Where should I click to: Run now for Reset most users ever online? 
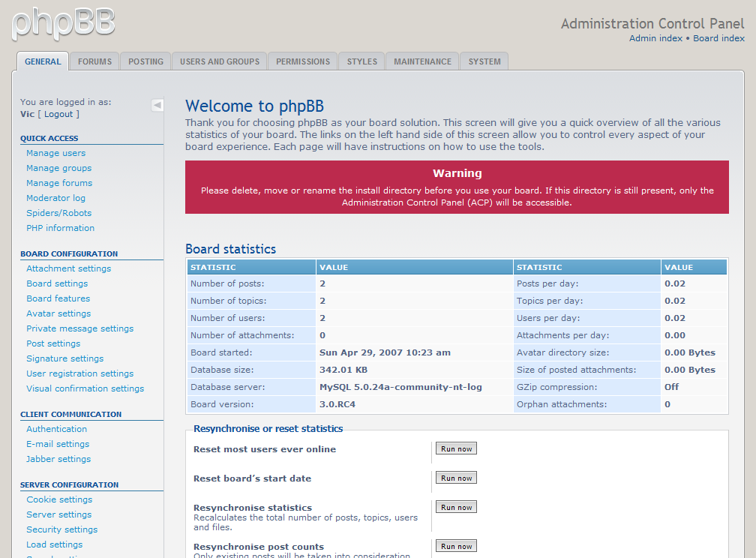pos(456,448)
